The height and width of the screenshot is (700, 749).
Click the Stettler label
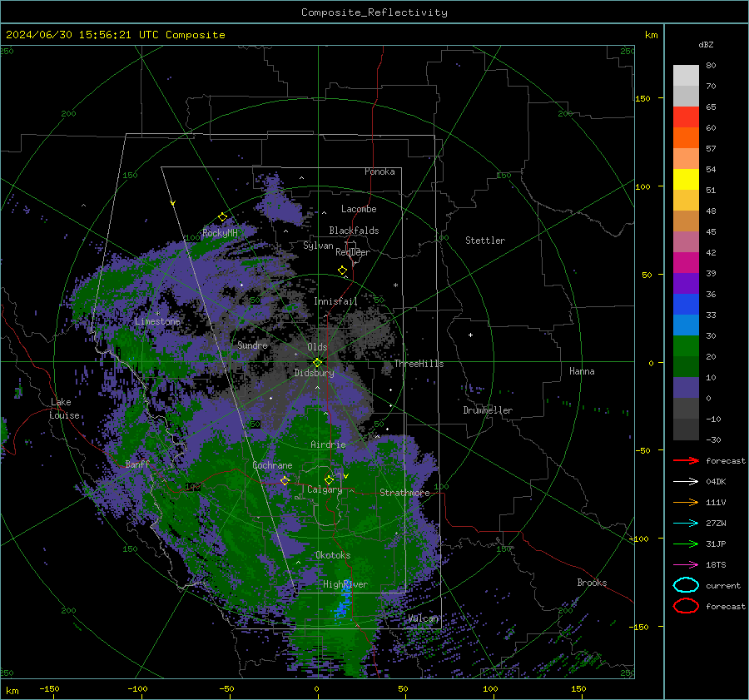pyautogui.click(x=485, y=241)
